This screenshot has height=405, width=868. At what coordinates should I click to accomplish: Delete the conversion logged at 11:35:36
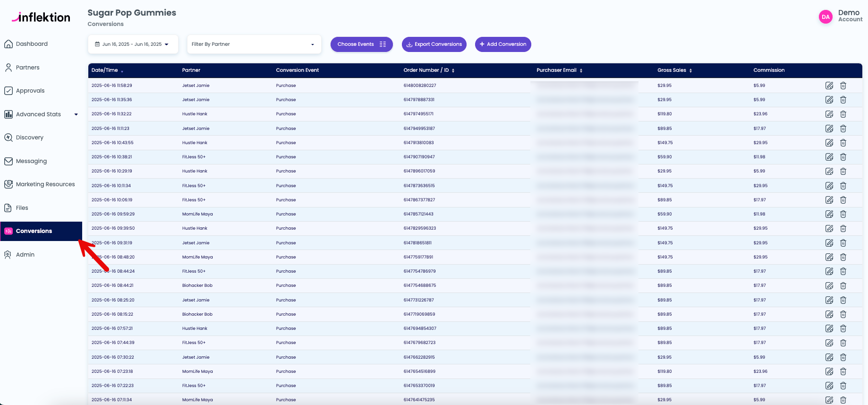point(843,100)
